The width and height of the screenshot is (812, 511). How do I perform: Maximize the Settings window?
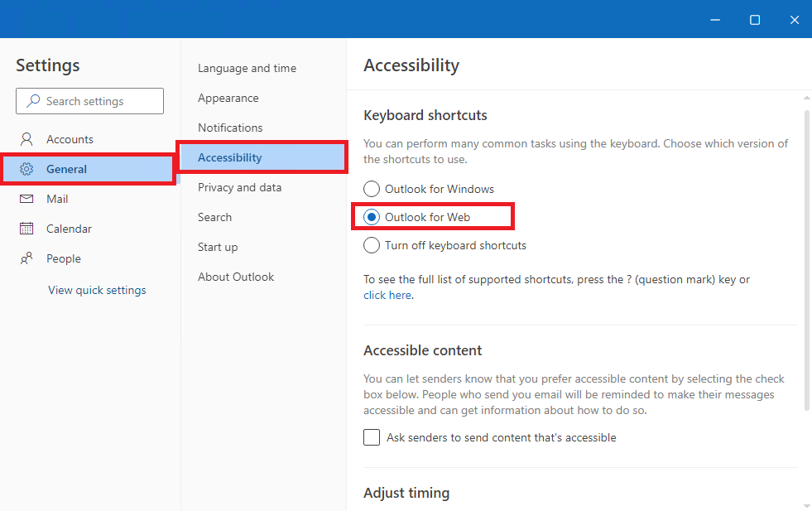click(755, 20)
